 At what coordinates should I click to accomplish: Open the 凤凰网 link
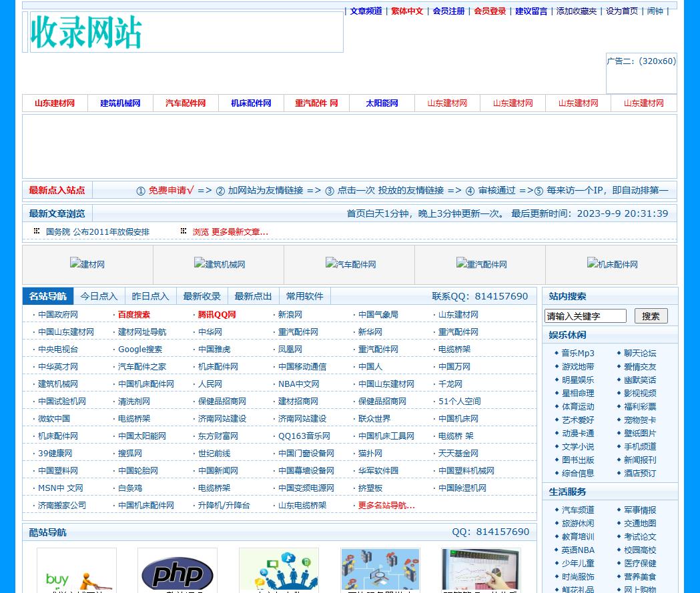(x=290, y=350)
